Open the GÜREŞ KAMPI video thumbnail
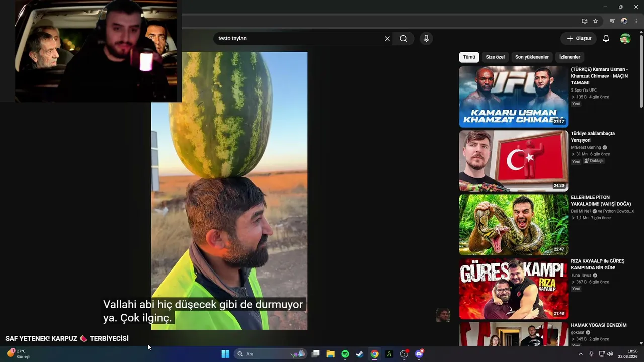The height and width of the screenshot is (362, 644). coord(513,289)
